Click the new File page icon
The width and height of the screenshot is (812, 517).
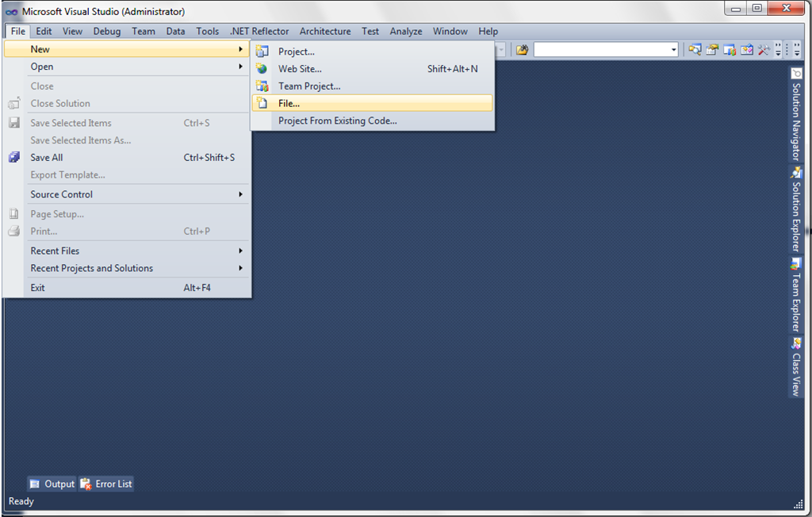[262, 103]
